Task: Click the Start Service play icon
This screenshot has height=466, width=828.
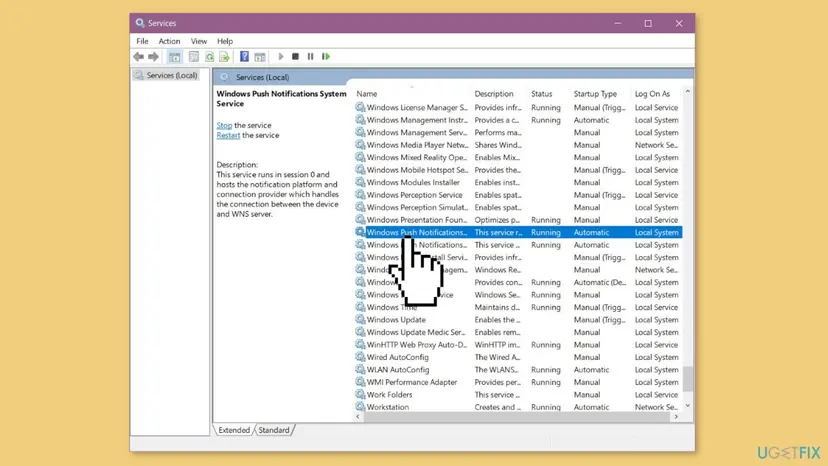Action: point(281,57)
